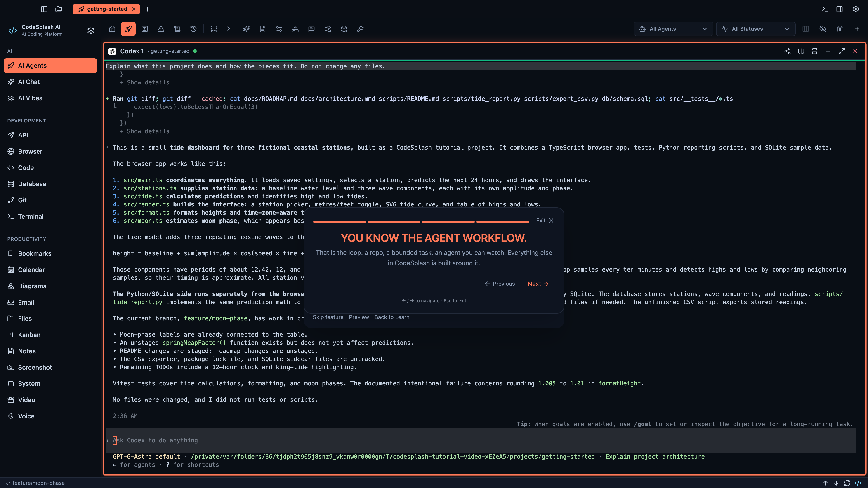Open the home icon in the toolbar
Screen dimensions: 868x488
[112, 29]
